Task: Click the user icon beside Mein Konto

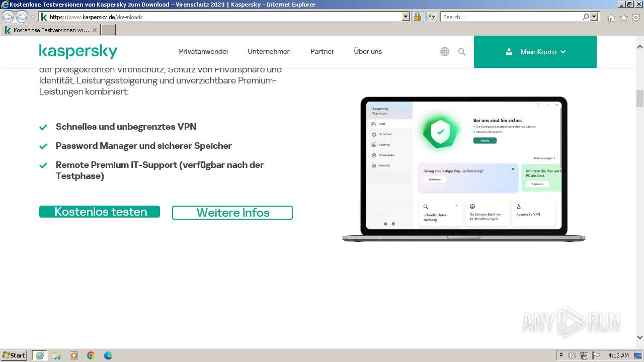Action: [x=509, y=52]
